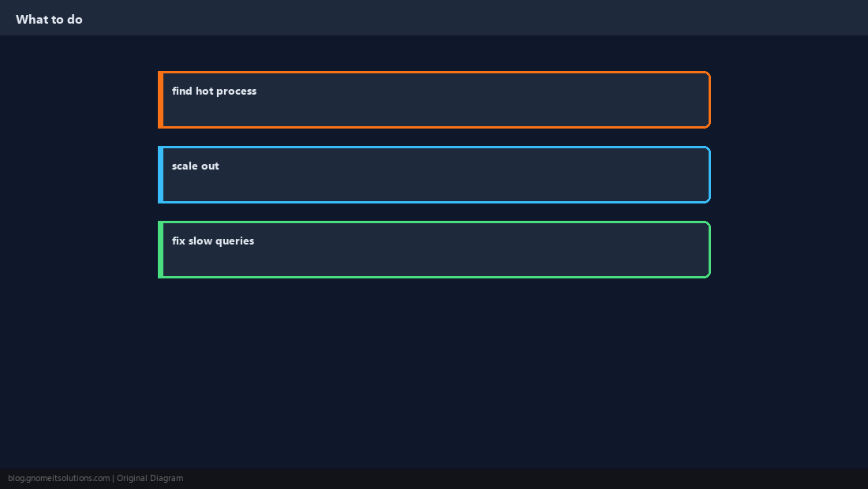This screenshot has height=489, width=868.
Task: Click the blue accent bar on second card
Action: tap(160, 175)
